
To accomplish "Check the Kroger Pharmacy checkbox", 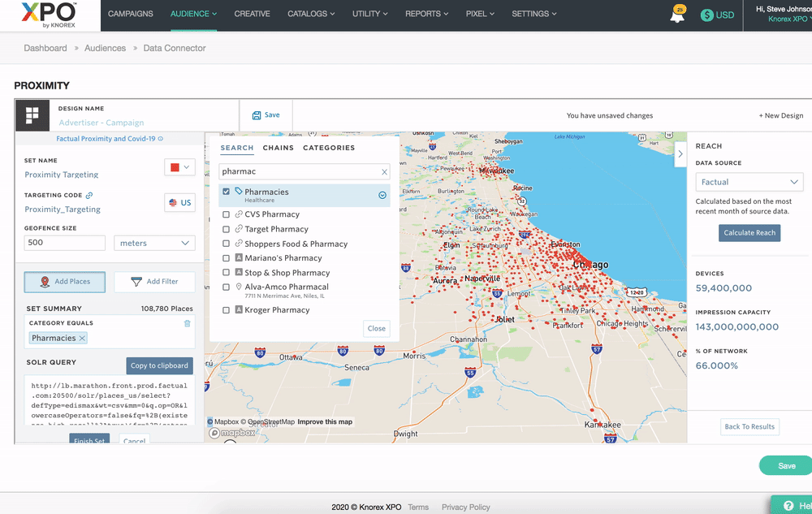I will pos(226,310).
